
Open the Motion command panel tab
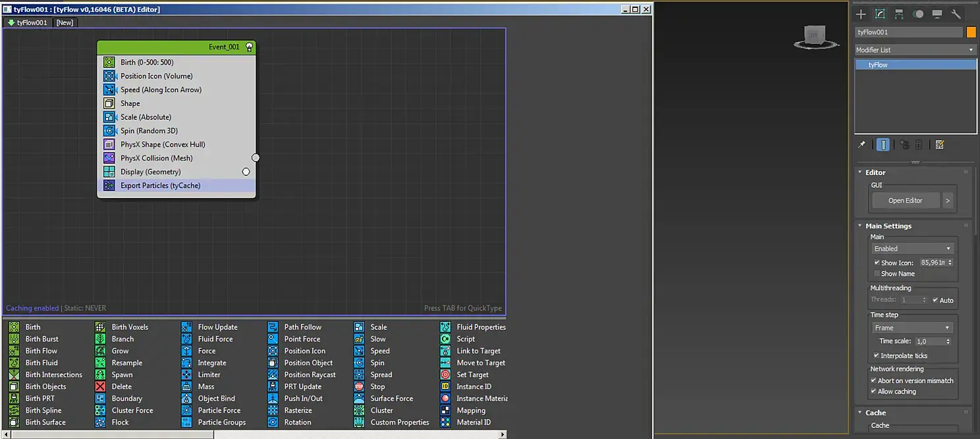pyautogui.click(x=918, y=14)
